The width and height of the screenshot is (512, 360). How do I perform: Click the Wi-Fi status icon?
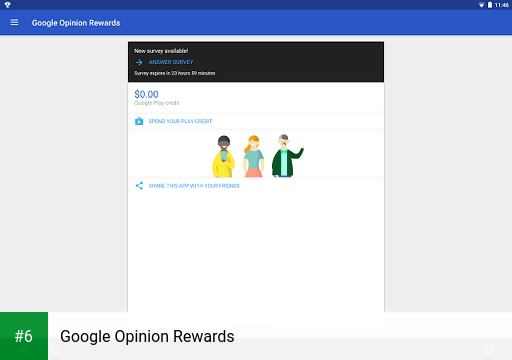point(481,5)
